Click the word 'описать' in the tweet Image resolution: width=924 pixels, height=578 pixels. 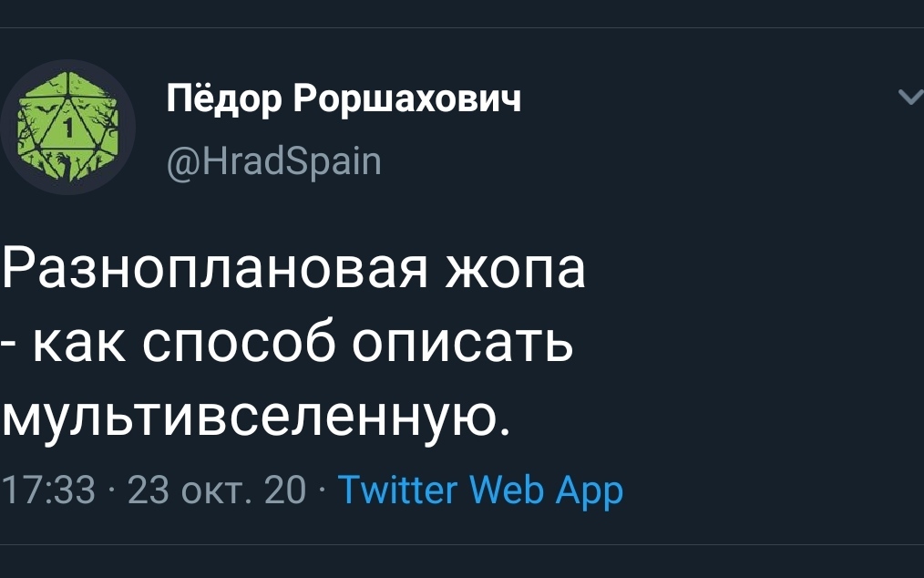pos(462,345)
